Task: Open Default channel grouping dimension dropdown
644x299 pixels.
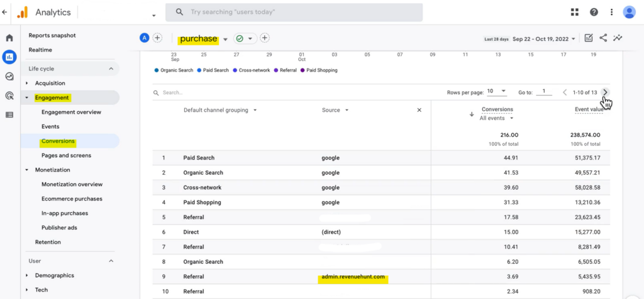Action: [220, 110]
